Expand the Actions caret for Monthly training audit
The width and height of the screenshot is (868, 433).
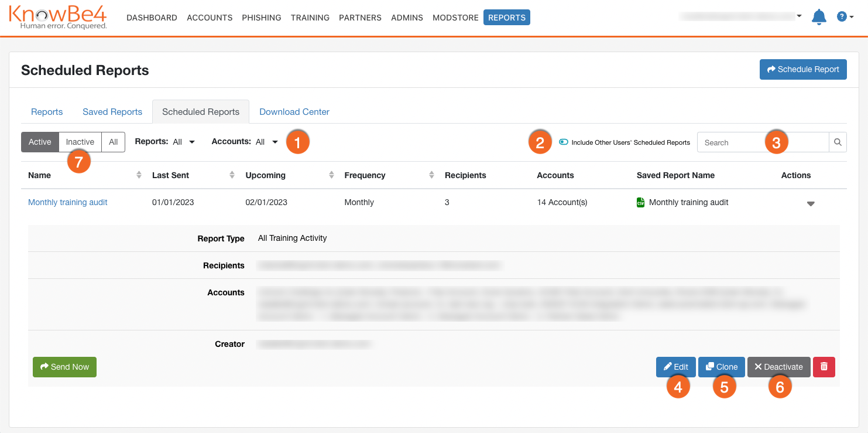point(811,203)
